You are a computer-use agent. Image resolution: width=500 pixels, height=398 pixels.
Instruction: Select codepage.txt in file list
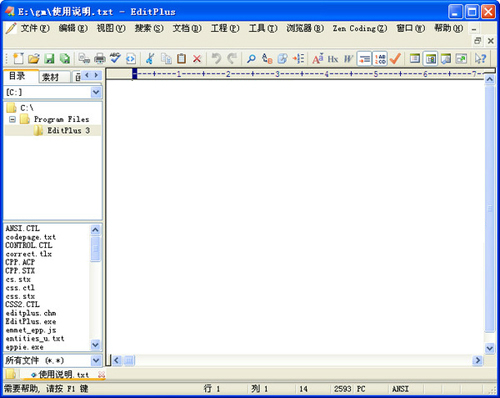coord(31,237)
